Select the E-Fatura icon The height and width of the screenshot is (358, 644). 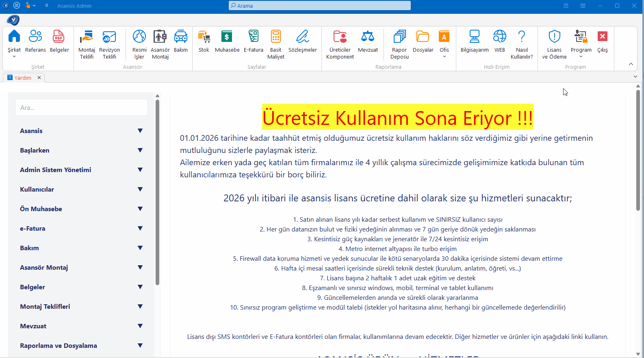(x=253, y=37)
